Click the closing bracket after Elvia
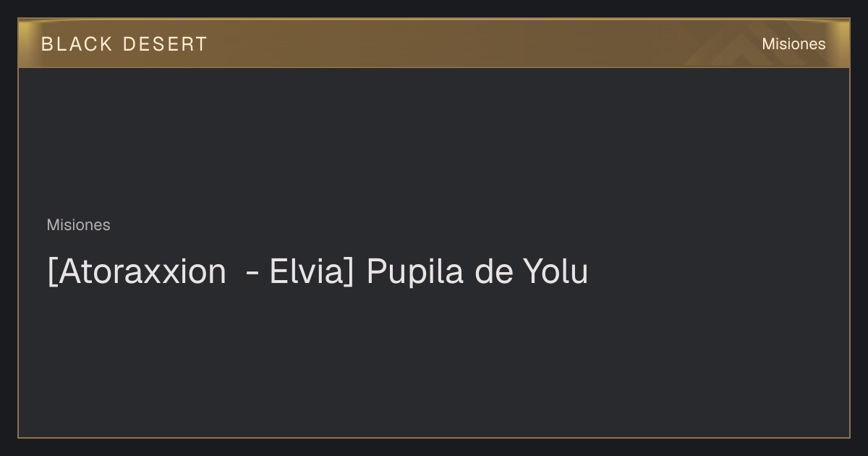The height and width of the screenshot is (456, 868). 349,273
